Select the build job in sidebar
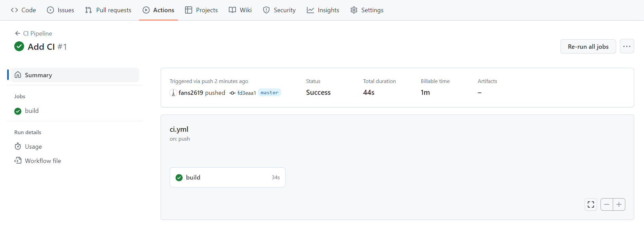The image size is (644, 228). pyautogui.click(x=32, y=111)
